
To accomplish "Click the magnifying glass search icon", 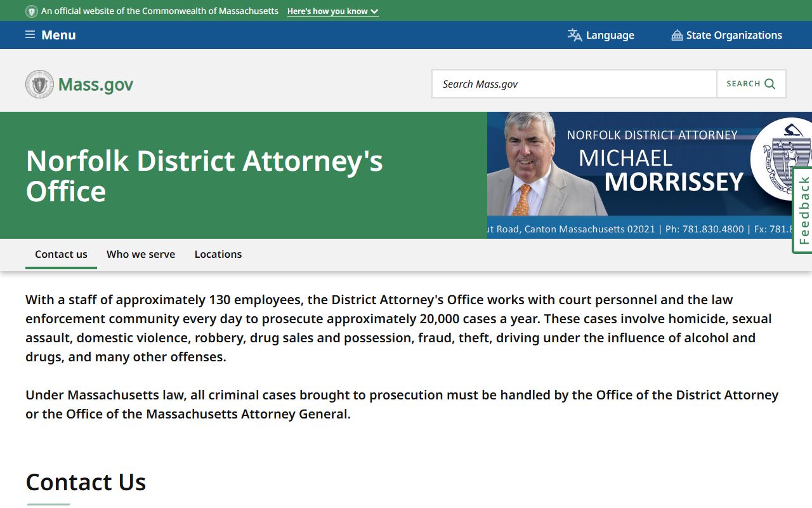I will [x=770, y=84].
